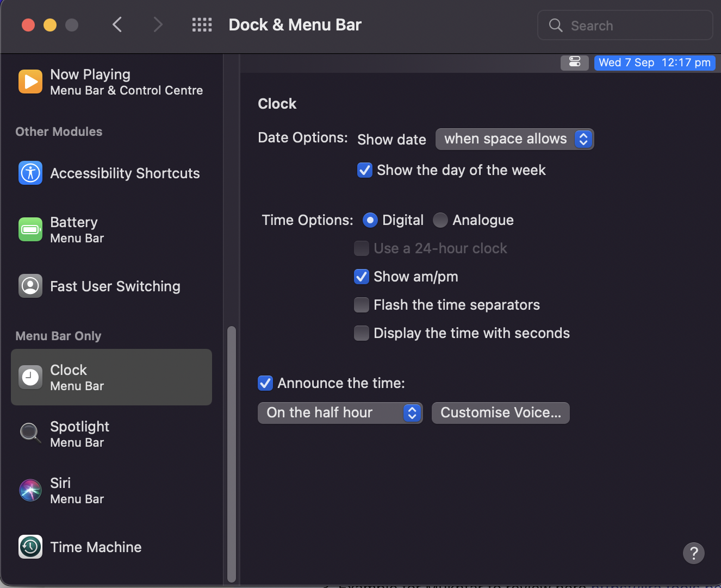Click the Fast User Switching icon
The image size is (721, 588).
click(30, 286)
